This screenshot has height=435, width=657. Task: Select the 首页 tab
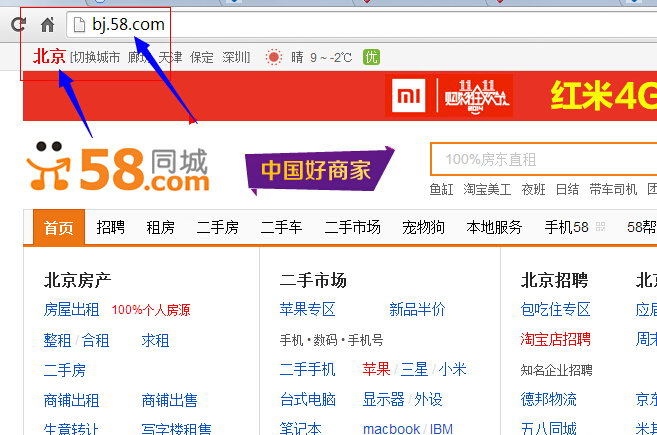pyautogui.click(x=58, y=227)
